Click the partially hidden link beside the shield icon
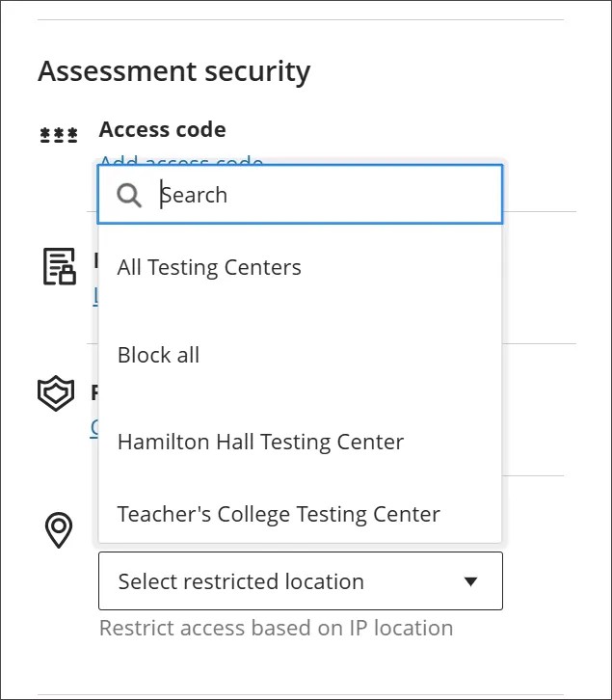Screen dimensions: 612x700 click(93, 427)
